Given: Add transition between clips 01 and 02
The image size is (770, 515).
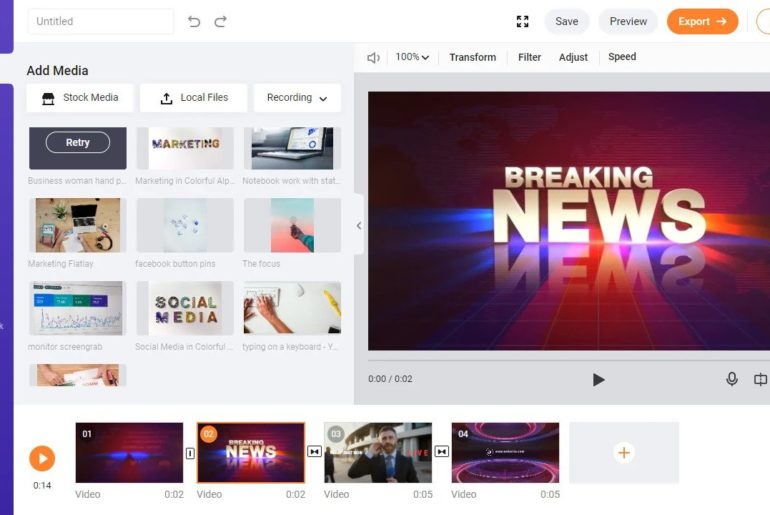Looking at the screenshot, I should pyautogui.click(x=190, y=452).
